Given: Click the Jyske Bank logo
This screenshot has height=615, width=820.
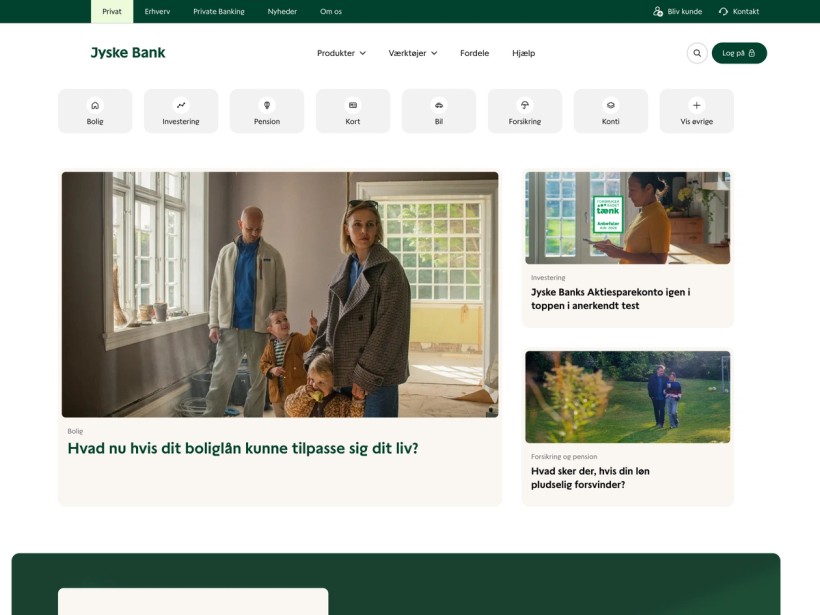Looking at the screenshot, I should [128, 52].
